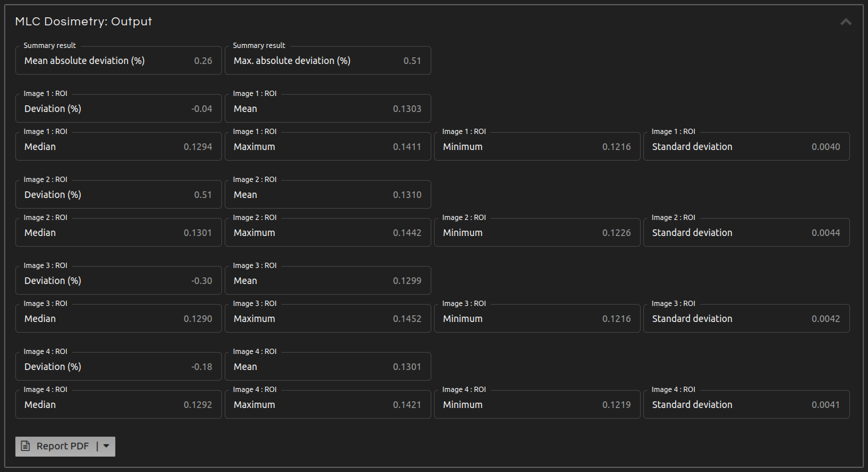
Task: Click the Image 3 Maximum field
Action: (328, 319)
